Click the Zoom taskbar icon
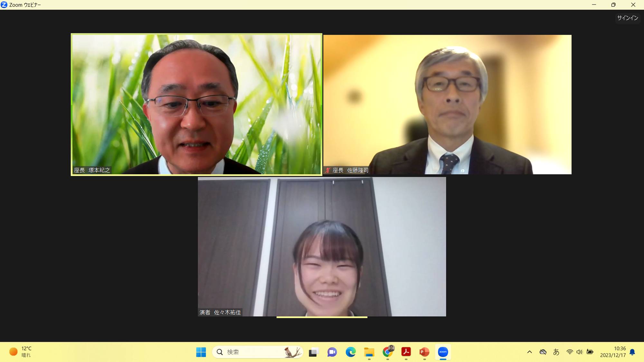This screenshot has width=644, height=362. point(443,352)
